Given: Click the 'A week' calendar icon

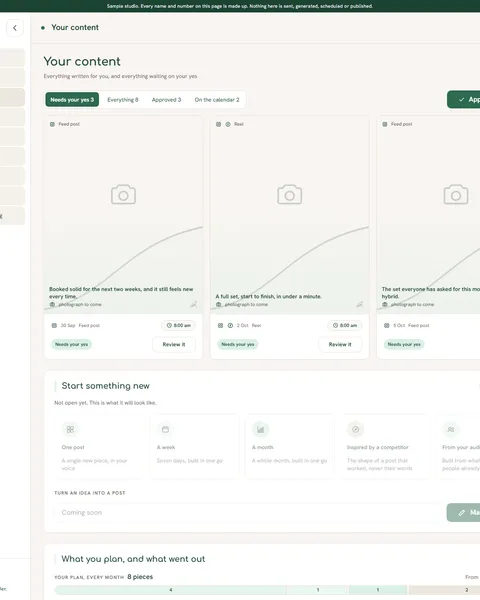Looking at the screenshot, I should 165,429.
